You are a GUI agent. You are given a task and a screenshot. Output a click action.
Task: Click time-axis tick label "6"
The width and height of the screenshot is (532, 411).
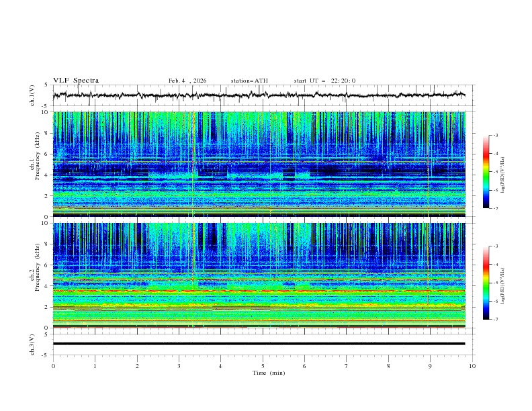[x=305, y=366]
